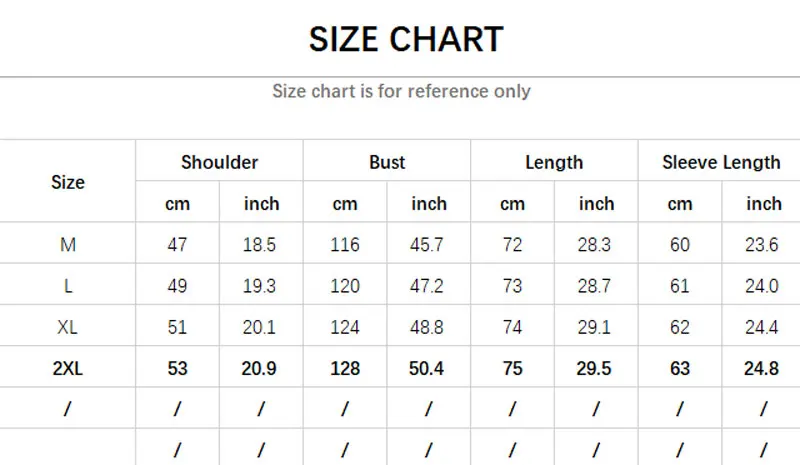This screenshot has width=800, height=465.
Task: Click the 29.1 length inch cell
Action: pos(596,327)
